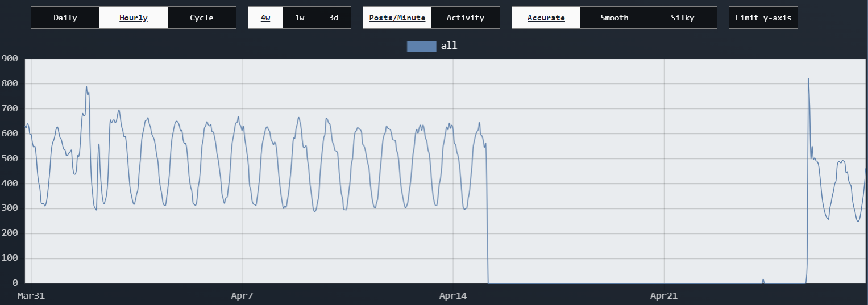Click the Apr7 x-axis label
Screen dimensions: 868x305
242,295
